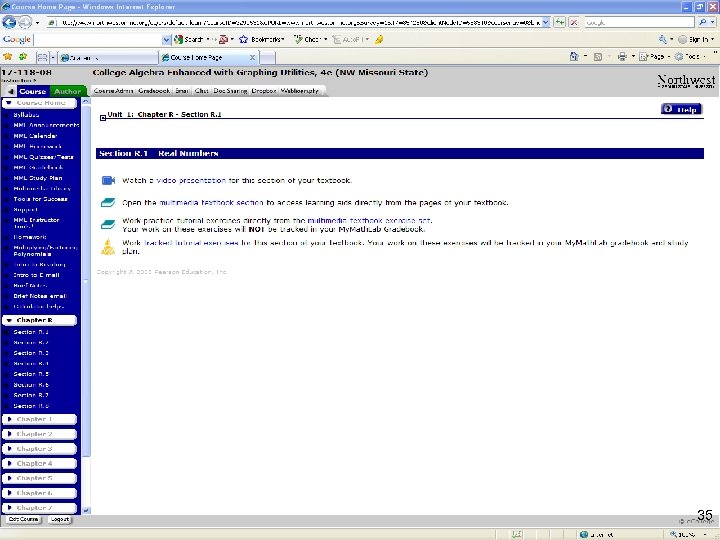Open the Chat tab
720x540 pixels.
click(x=202, y=91)
